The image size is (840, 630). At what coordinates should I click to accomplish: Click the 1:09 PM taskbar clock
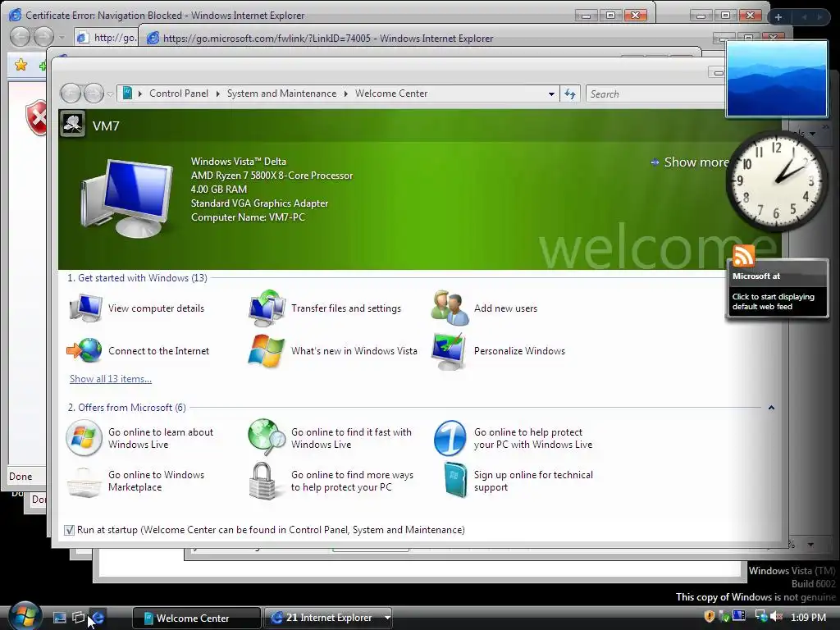point(808,617)
